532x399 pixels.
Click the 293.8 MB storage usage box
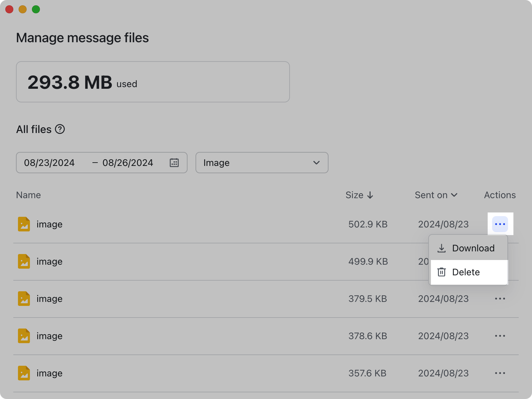[153, 81]
